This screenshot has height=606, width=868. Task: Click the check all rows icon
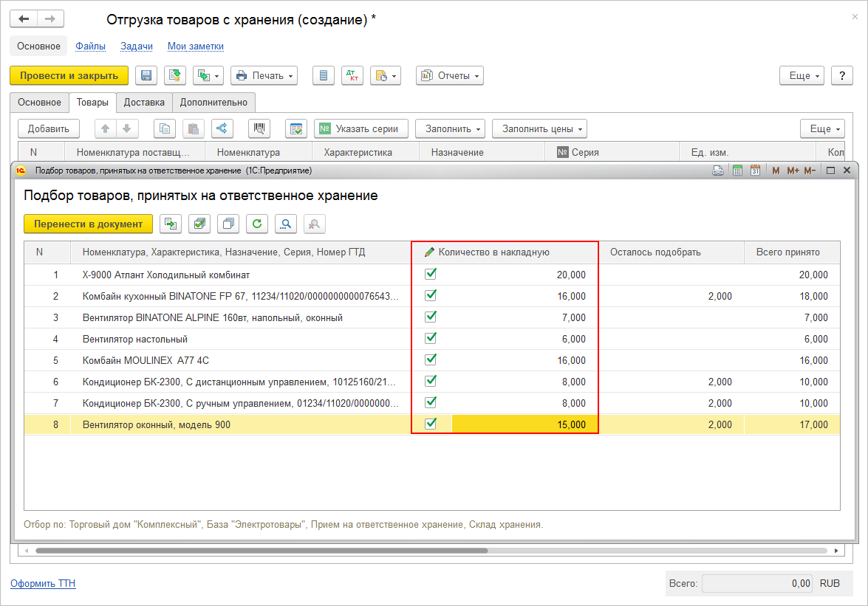199,224
